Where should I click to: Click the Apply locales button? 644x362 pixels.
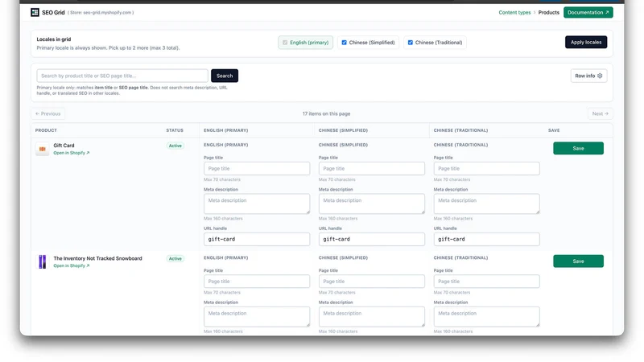(586, 43)
